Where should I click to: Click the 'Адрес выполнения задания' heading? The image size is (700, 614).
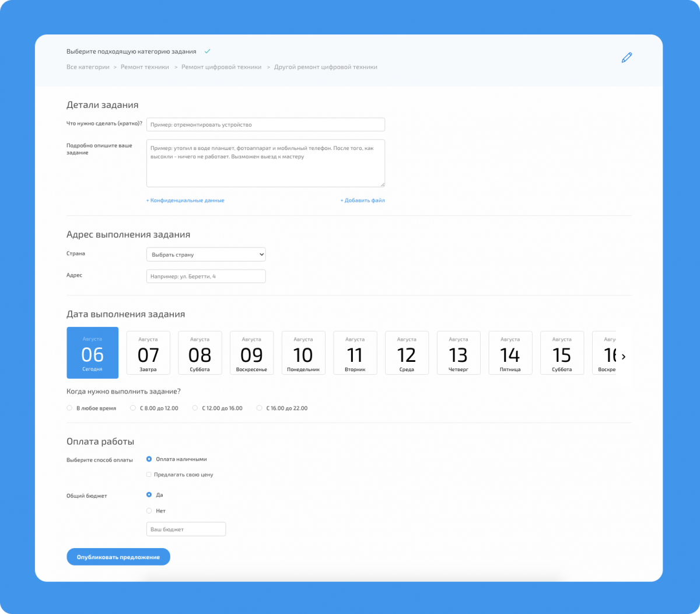pos(128,235)
